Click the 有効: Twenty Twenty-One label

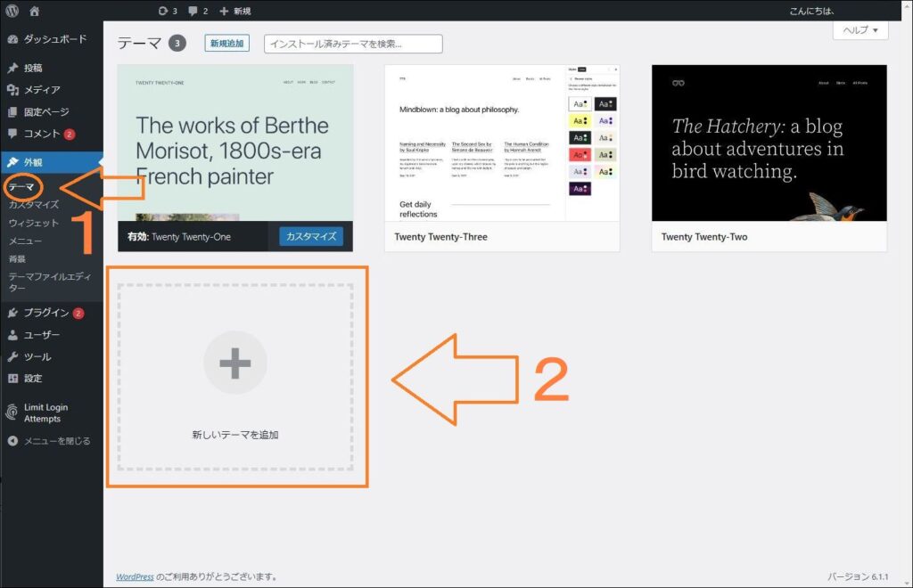[179, 237]
